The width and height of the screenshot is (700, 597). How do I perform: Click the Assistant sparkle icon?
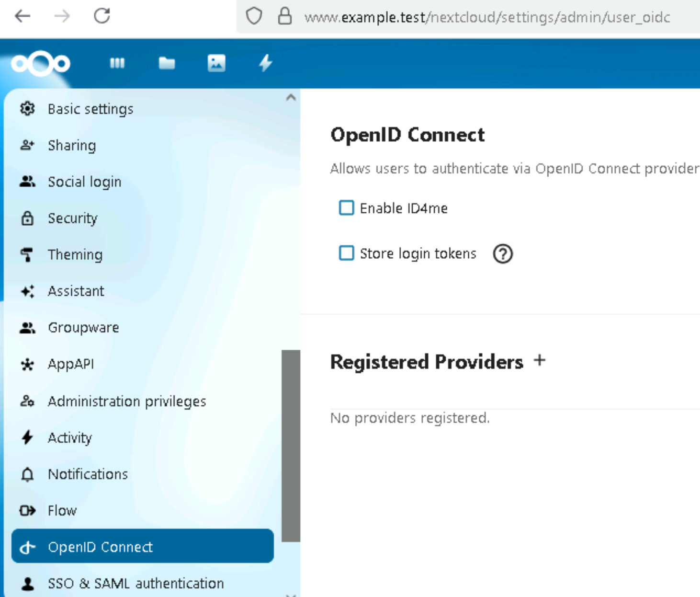(27, 291)
